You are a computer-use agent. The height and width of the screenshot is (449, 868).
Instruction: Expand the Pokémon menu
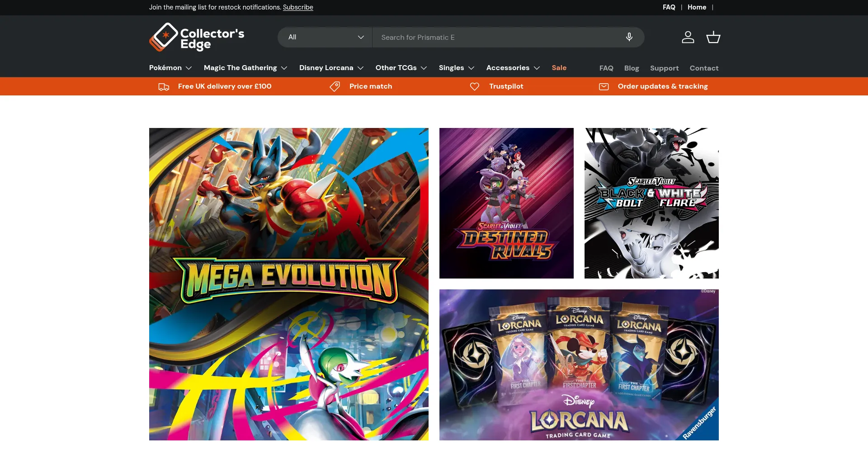170,68
